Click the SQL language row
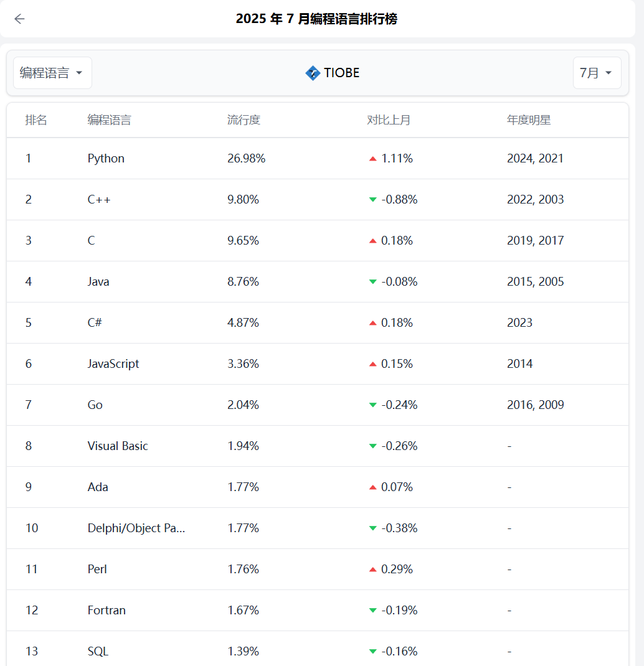The height and width of the screenshot is (666, 644). pyautogui.click(x=98, y=652)
